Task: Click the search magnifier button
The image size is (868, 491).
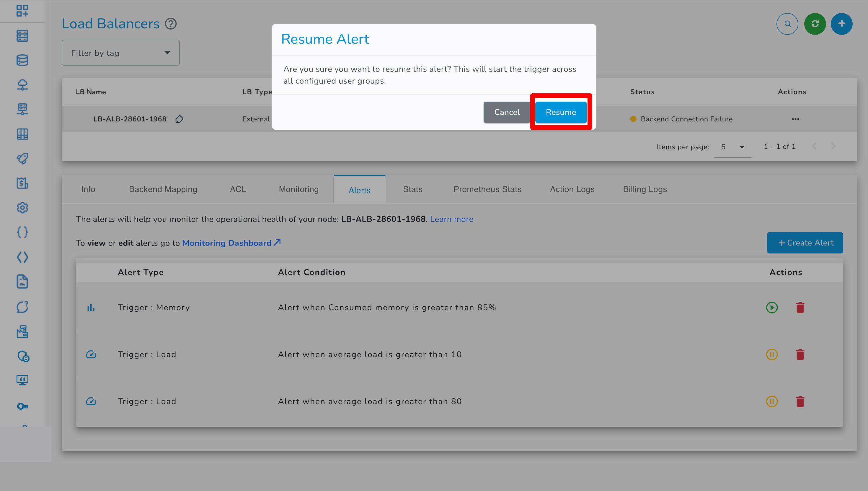Action: [x=787, y=24]
